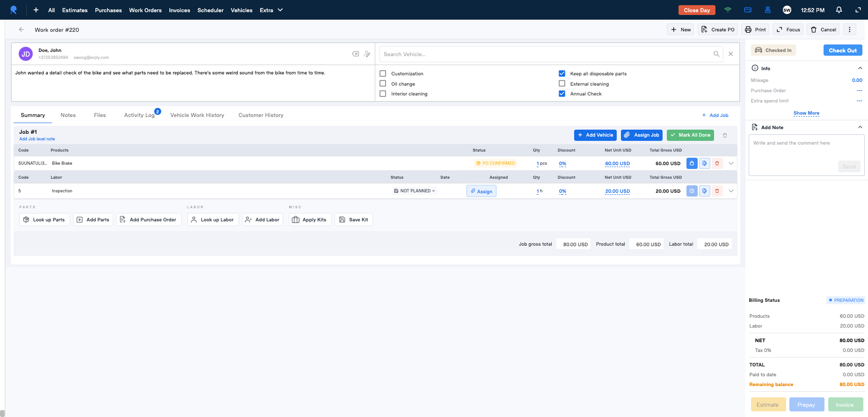Image resolution: width=868 pixels, height=417 pixels.
Task: Click the Apply Kits button
Action: pos(310,219)
